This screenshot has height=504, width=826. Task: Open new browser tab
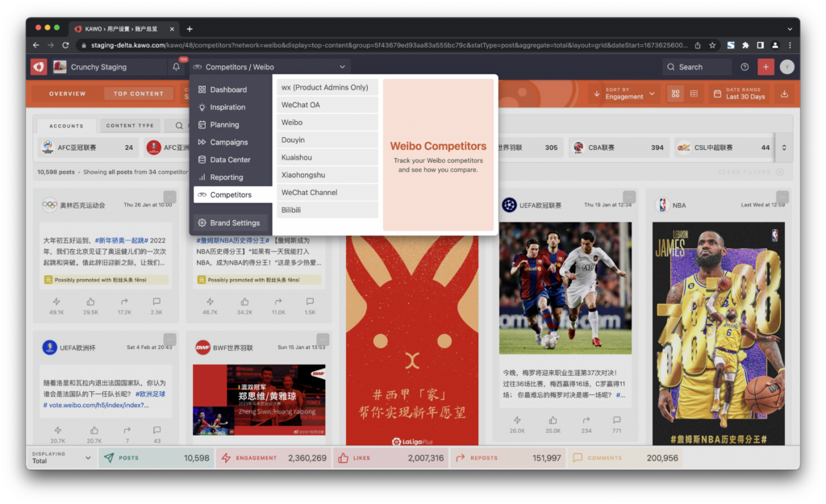click(x=190, y=29)
